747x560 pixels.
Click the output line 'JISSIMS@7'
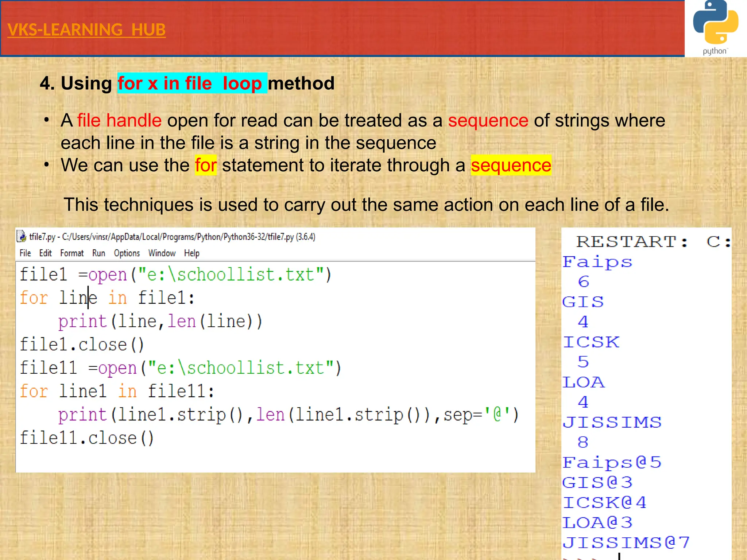[626, 542]
